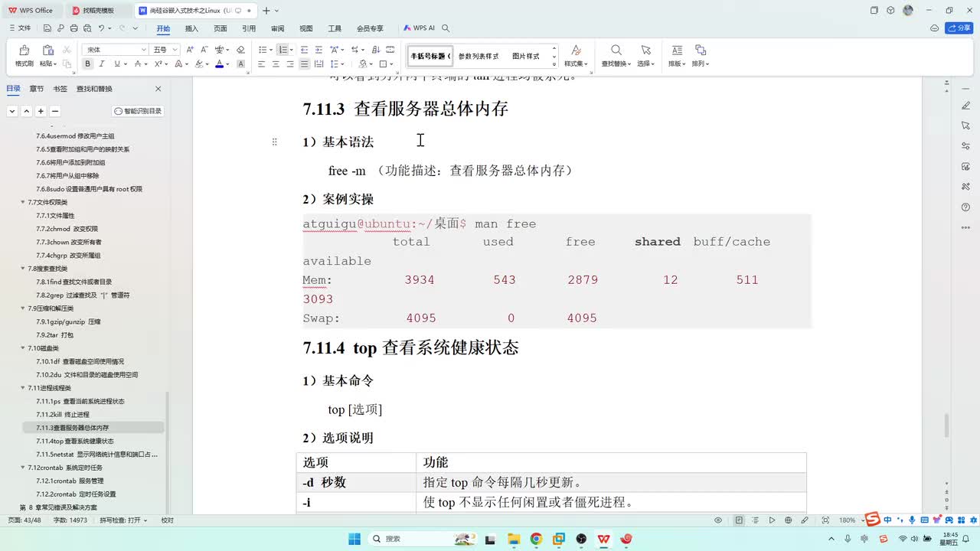Image resolution: width=980 pixels, height=551 pixels.
Task: Click the font color swatch (A with bar)
Action: tap(219, 64)
